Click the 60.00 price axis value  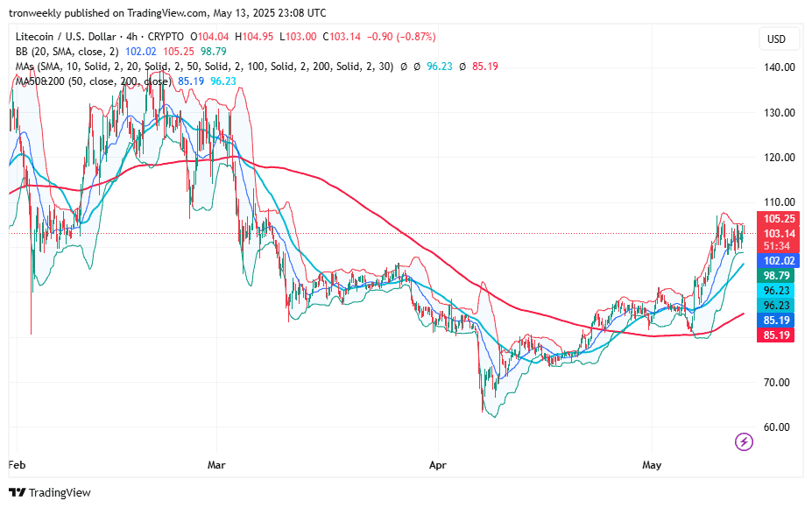click(776, 427)
